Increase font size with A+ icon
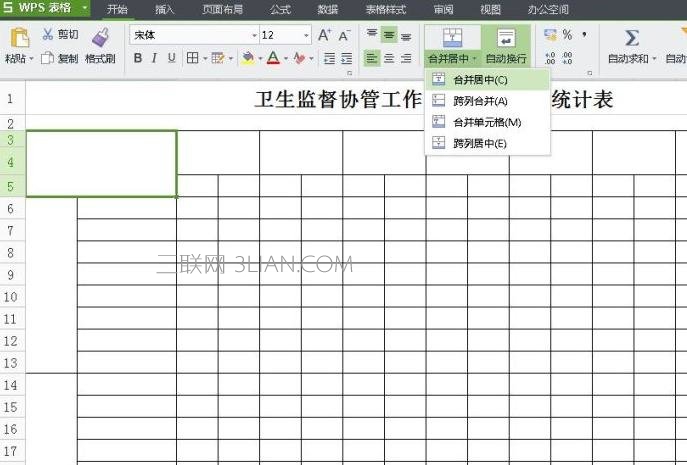 point(324,35)
